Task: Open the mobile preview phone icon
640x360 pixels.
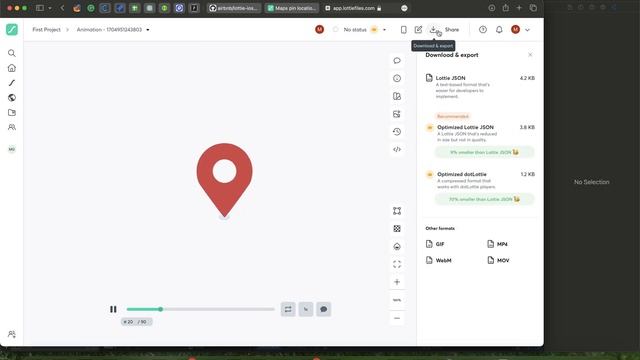Action: click(x=403, y=29)
